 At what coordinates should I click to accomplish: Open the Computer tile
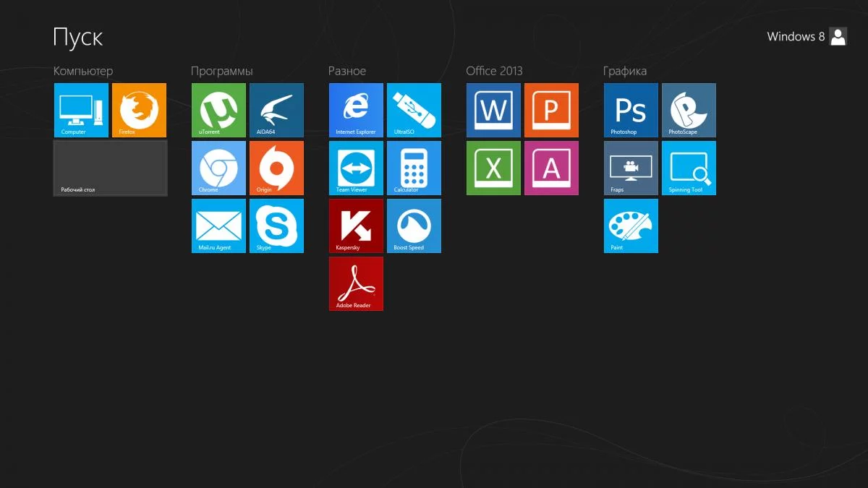[x=81, y=110]
